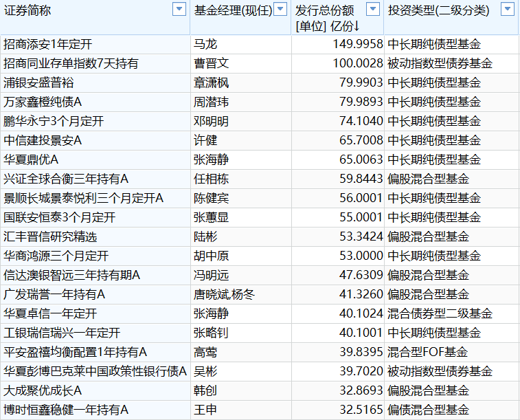Select cell 汇丰晋信研究精选
The width and height of the screenshot is (520, 420).
pyautogui.click(x=95, y=236)
